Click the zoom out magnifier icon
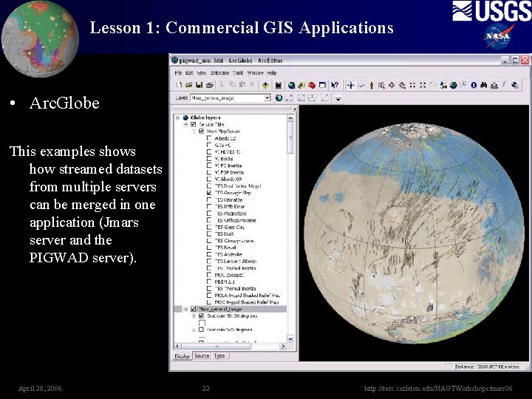532x399 pixels. 402,86
